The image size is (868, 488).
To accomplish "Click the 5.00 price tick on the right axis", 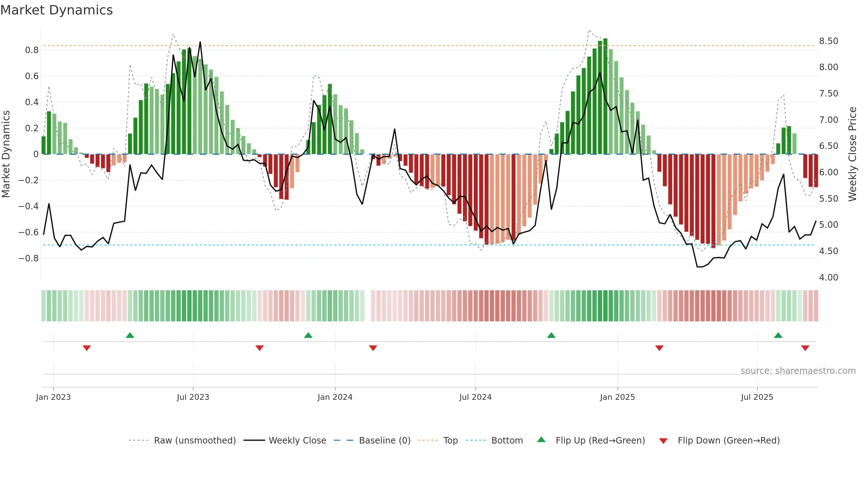I will tap(829, 225).
